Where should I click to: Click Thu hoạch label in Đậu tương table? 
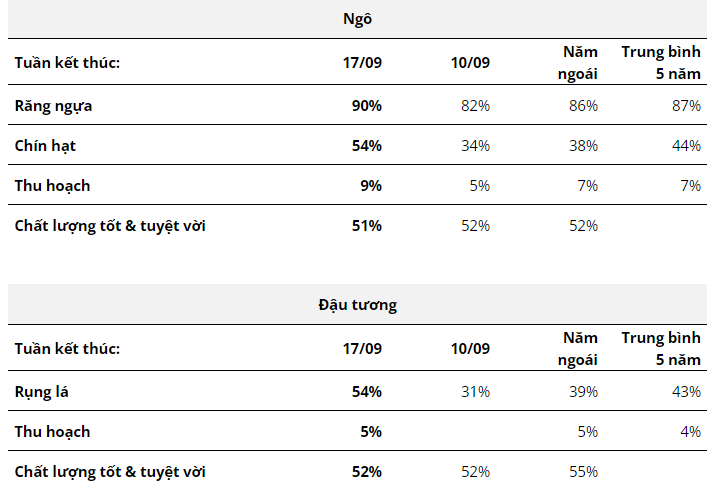click(x=52, y=431)
